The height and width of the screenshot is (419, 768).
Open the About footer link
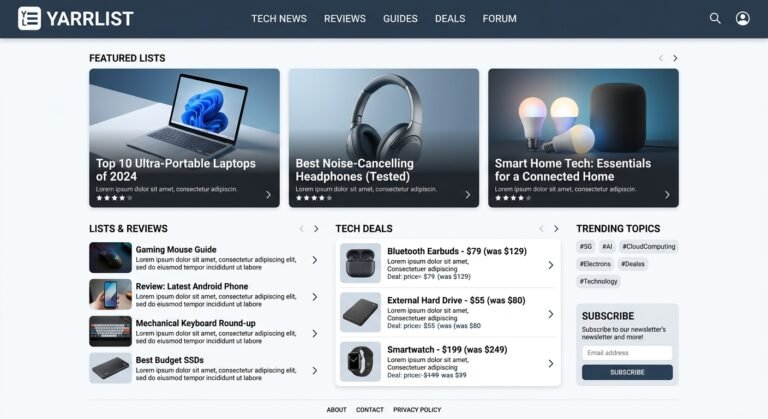tap(336, 410)
